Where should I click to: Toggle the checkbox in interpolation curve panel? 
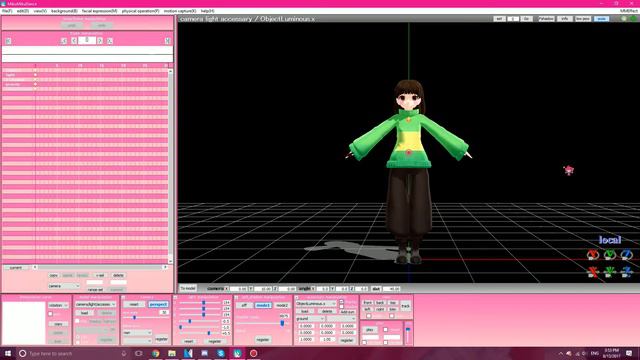(x=51, y=314)
